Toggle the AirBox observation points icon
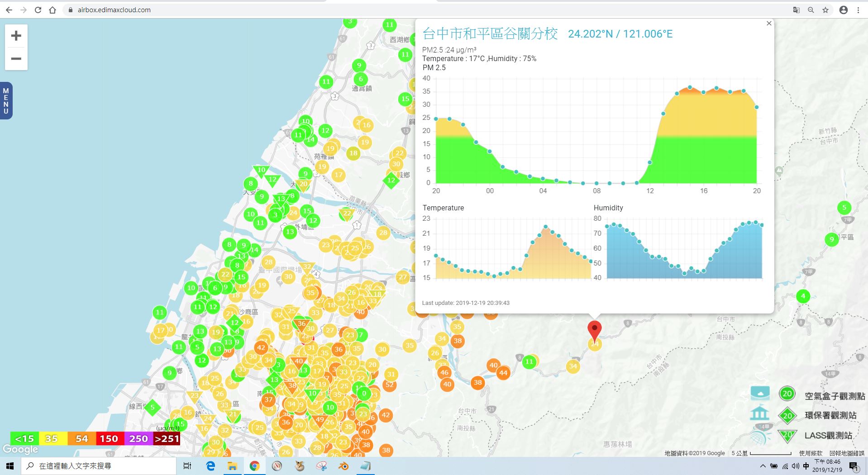868x475 pixels. coord(760,393)
